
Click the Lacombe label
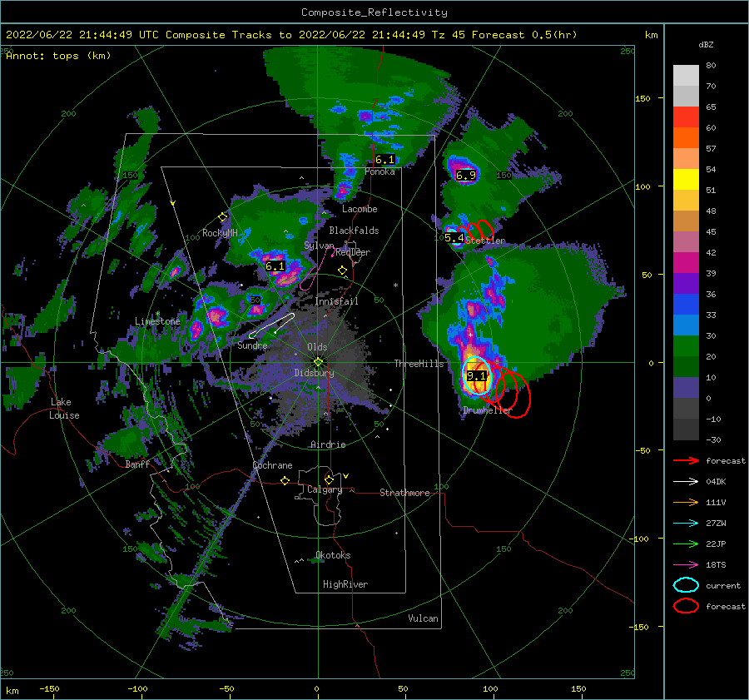point(360,209)
